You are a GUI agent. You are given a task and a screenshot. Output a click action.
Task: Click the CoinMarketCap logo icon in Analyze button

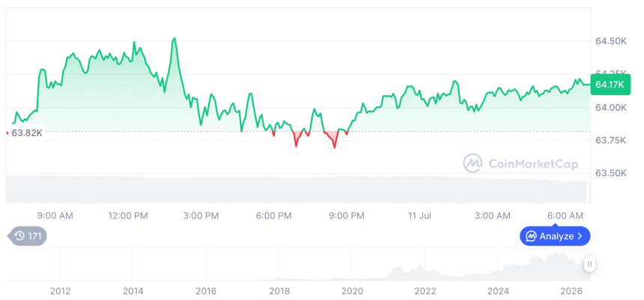532,236
